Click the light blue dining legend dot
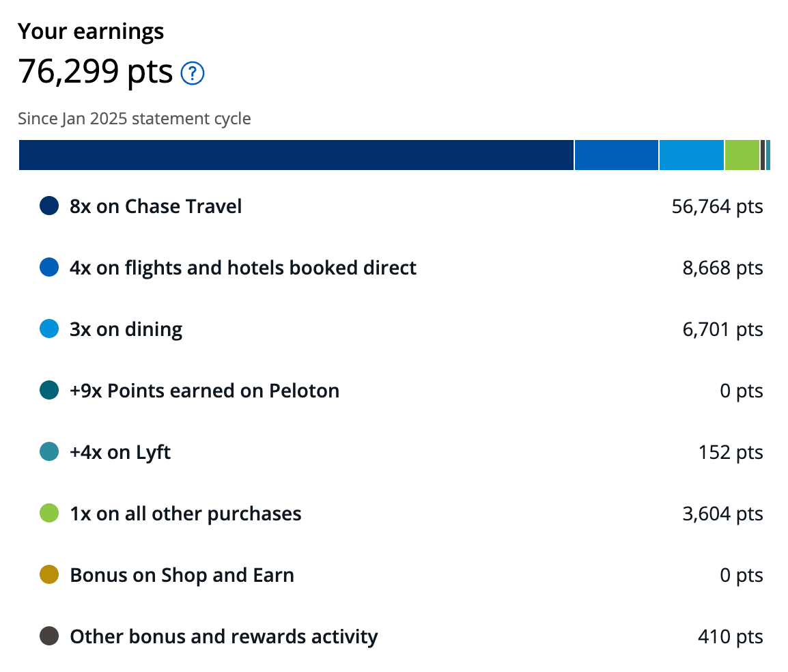This screenshot has height=672, width=788. pyautogui.click(x=48, y=328)
